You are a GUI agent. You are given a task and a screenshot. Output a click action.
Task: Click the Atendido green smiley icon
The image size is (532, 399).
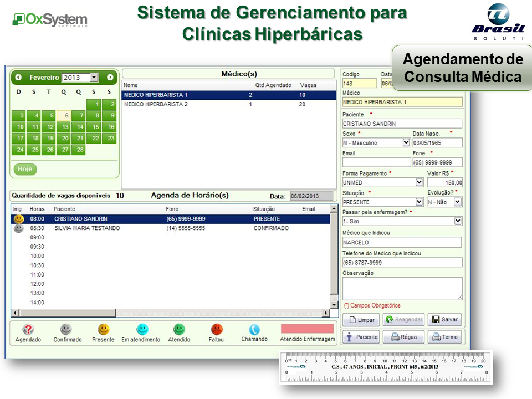[179, 330]
